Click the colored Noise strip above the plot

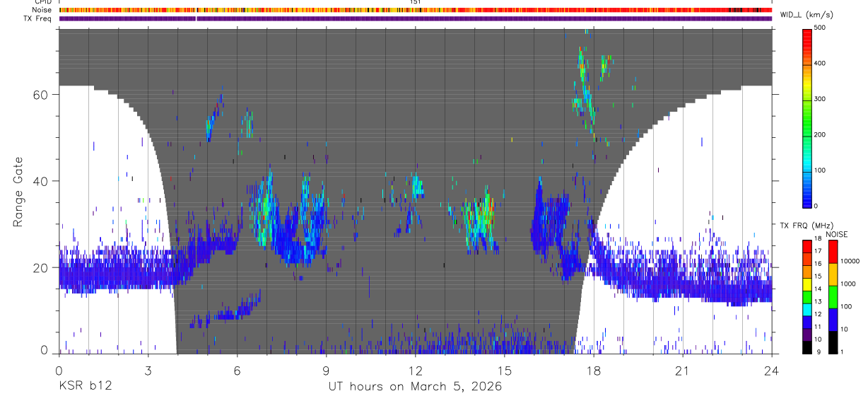pos(415,10)
